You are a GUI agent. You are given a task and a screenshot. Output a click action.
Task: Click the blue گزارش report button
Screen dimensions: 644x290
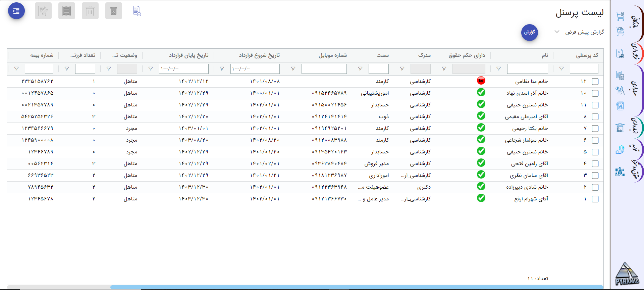pos(529,32)
